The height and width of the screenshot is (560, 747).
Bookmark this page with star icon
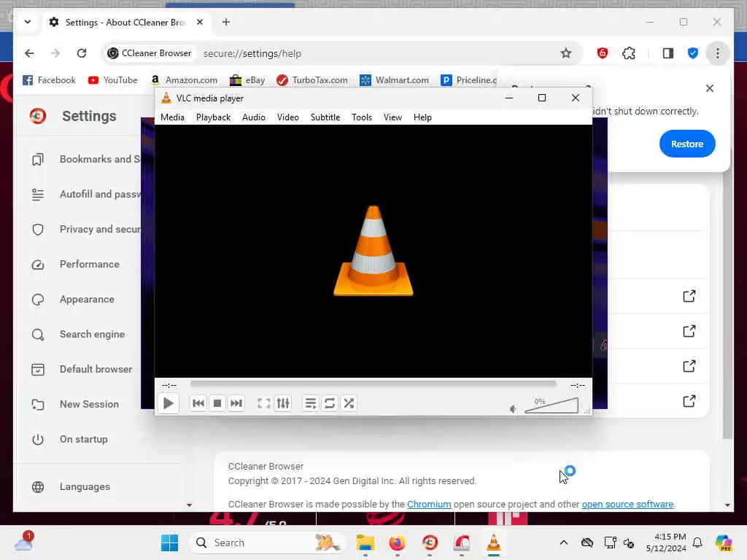pos(565,53)
